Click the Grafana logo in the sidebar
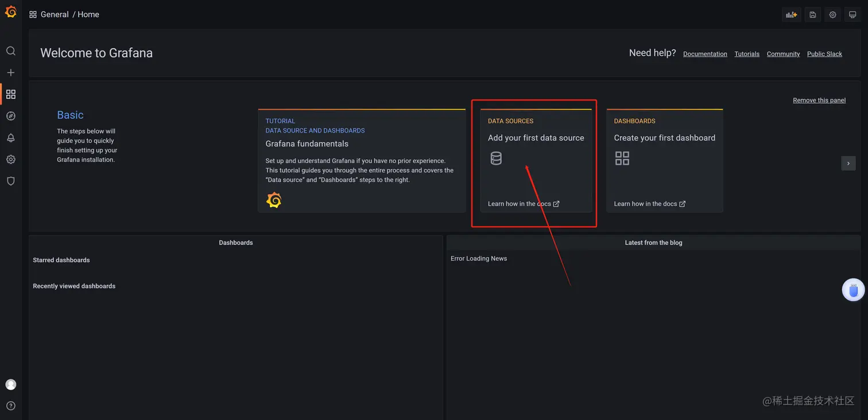Screen dimensions: 868x420 pyautogui.click(x=11, y=11)
